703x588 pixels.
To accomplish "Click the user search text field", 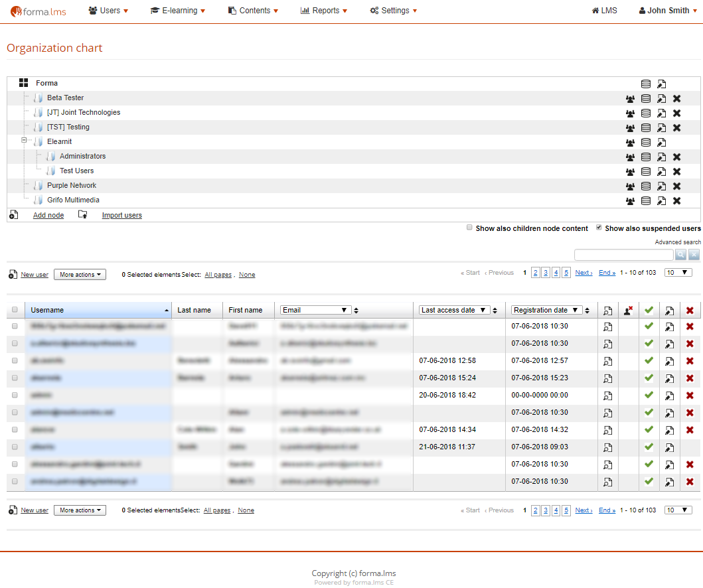I will click(623, 255).
